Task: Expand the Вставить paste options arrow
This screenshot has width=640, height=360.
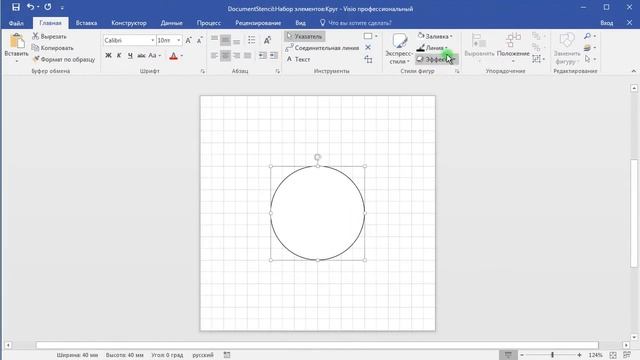Action: (17, 62)
